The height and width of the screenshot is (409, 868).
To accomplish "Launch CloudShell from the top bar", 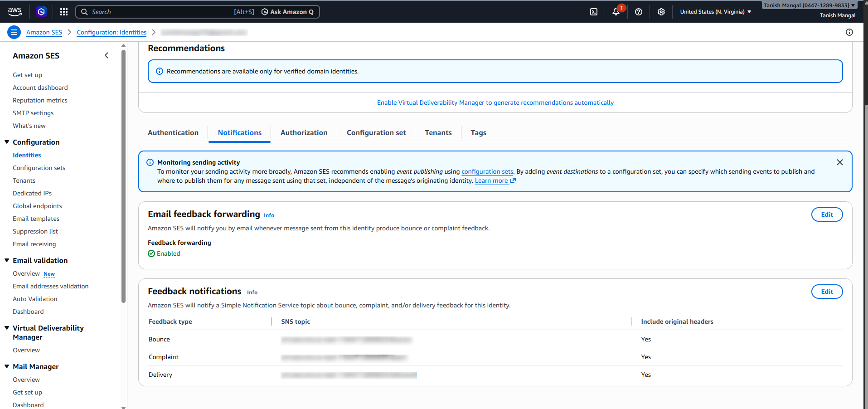I will pyautogui.click(x=593, y=12).
